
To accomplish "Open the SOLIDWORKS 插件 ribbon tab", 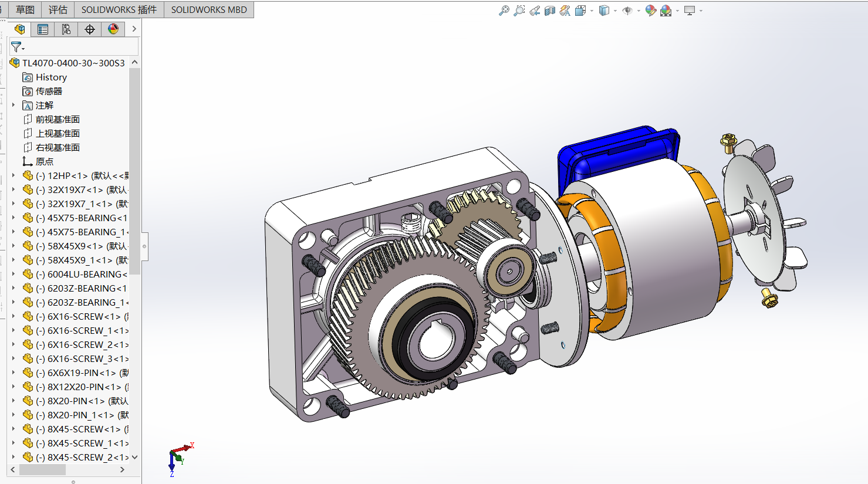I will [x=119, y=9].
